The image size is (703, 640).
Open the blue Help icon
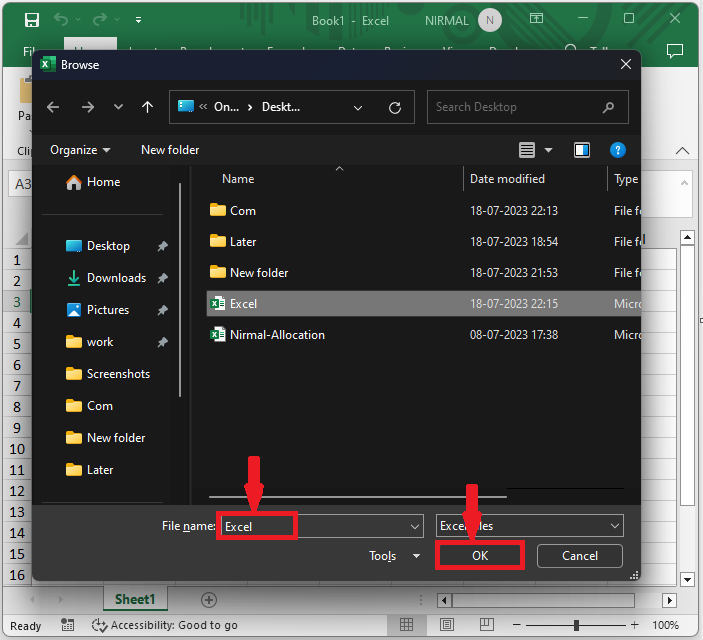[x=618, y=150]
